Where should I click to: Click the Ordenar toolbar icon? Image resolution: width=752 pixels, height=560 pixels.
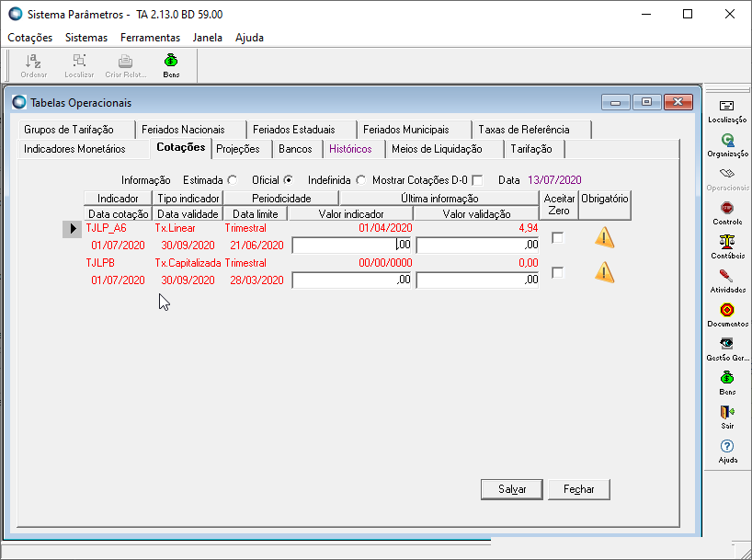33,65
